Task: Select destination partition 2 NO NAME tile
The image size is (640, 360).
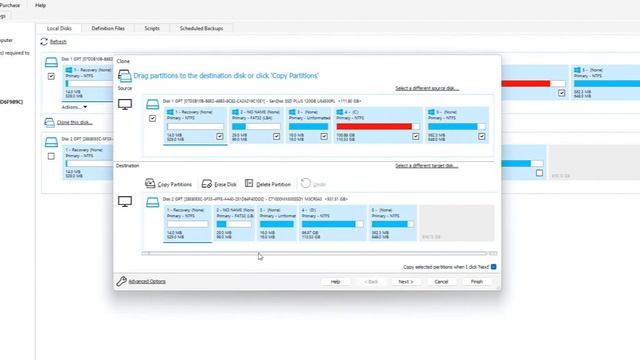Action: 234,223
